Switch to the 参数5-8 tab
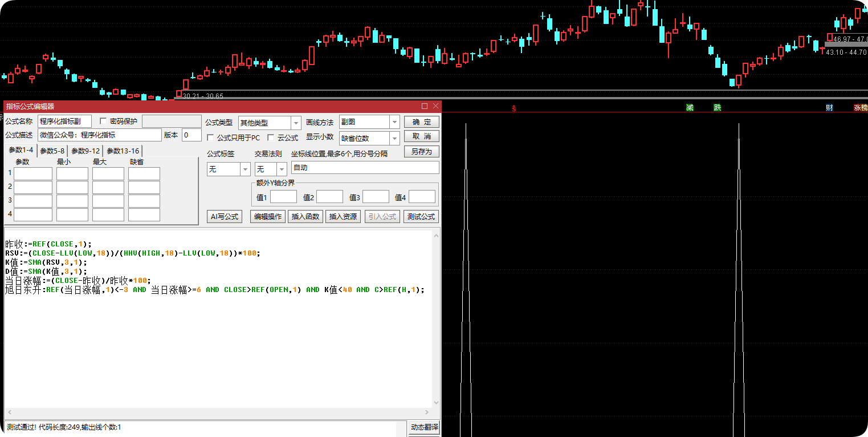The image size is (868, 437). point(52,151)
